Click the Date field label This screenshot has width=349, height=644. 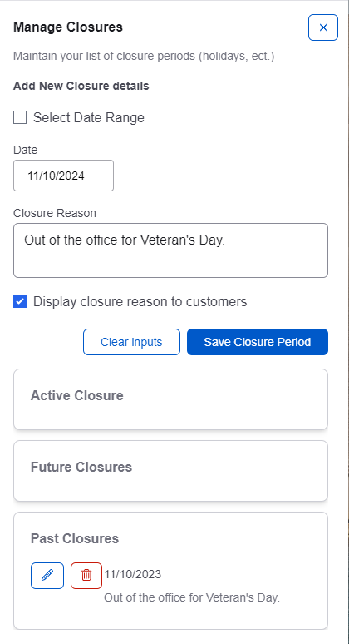click(x=26, y=150)
